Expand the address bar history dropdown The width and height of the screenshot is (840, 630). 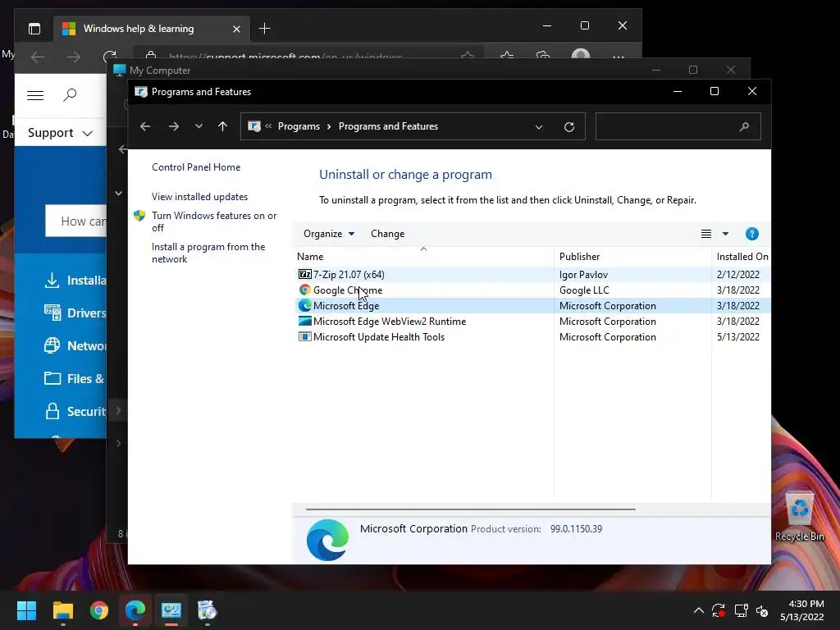[x=539, y=127]
